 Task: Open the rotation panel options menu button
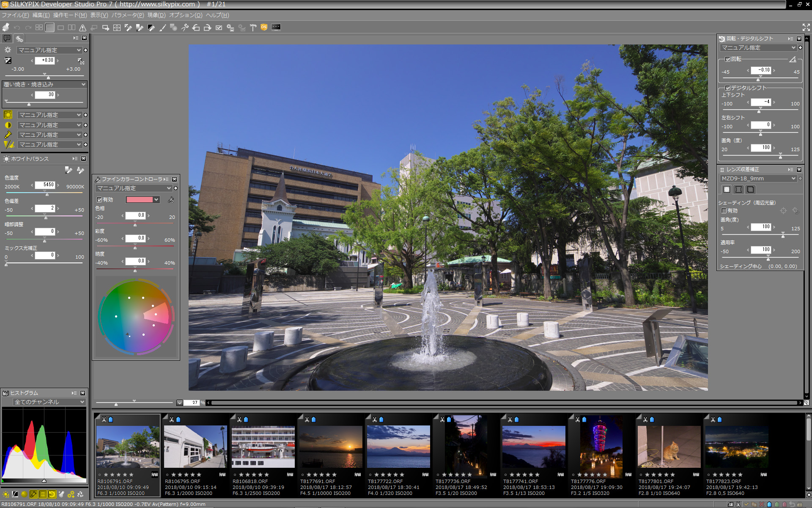click(790, 39)
